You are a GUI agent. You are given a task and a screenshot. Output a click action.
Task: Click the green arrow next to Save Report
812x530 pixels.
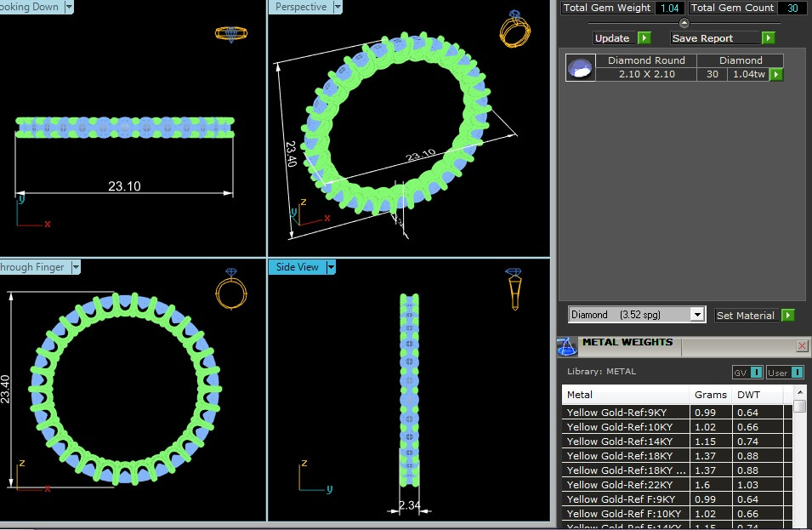tap(769, 37)
